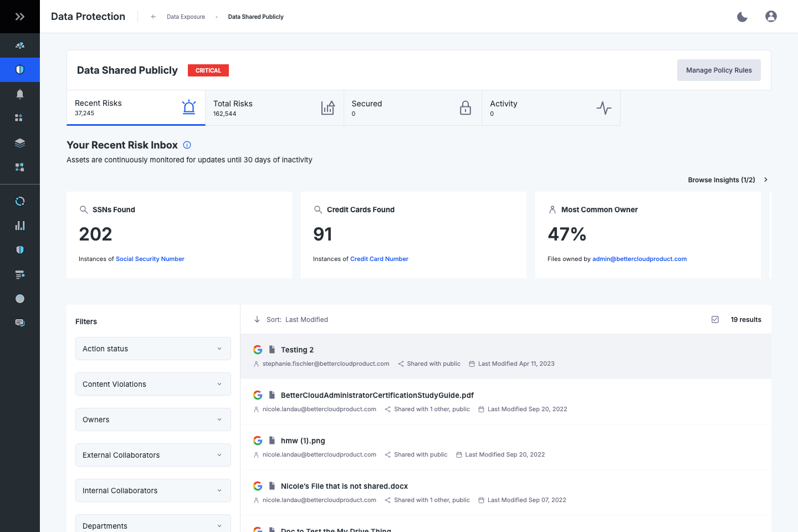Open the apps grid icon in sidebar
Image resolution: width=798 pixels, height=532 pixels.
coord(19,118)
